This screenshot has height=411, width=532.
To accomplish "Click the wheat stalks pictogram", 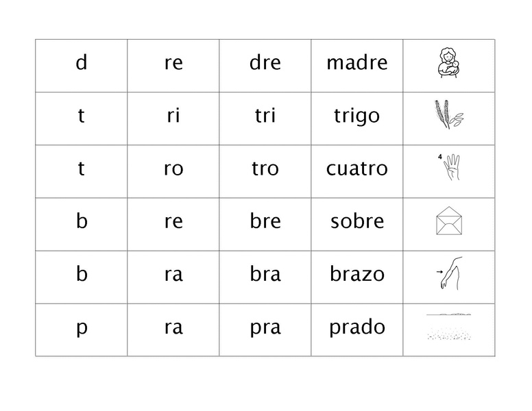I will pyautogui.click(x=449, y=114).
